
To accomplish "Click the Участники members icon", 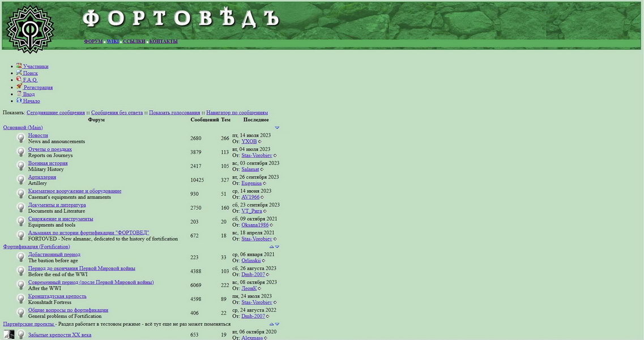I will tap(19, 66).
